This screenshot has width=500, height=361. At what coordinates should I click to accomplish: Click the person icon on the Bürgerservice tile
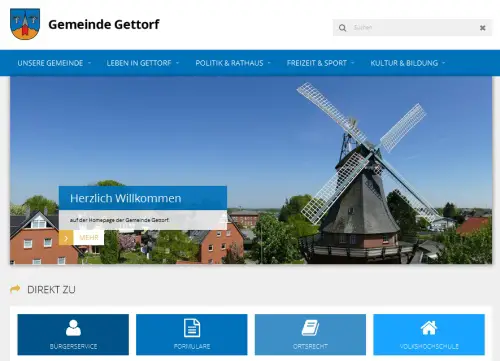coord(73,328)
